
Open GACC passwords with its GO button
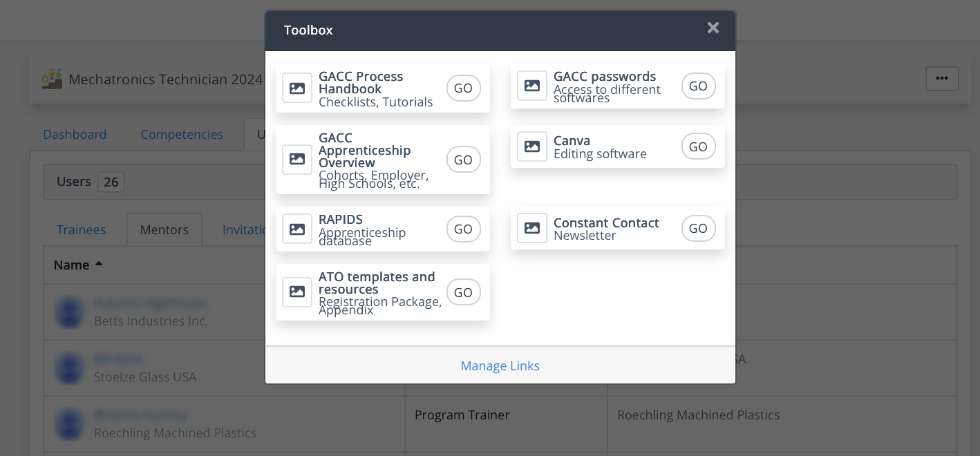pyautogui.click(x=698, y=86)
